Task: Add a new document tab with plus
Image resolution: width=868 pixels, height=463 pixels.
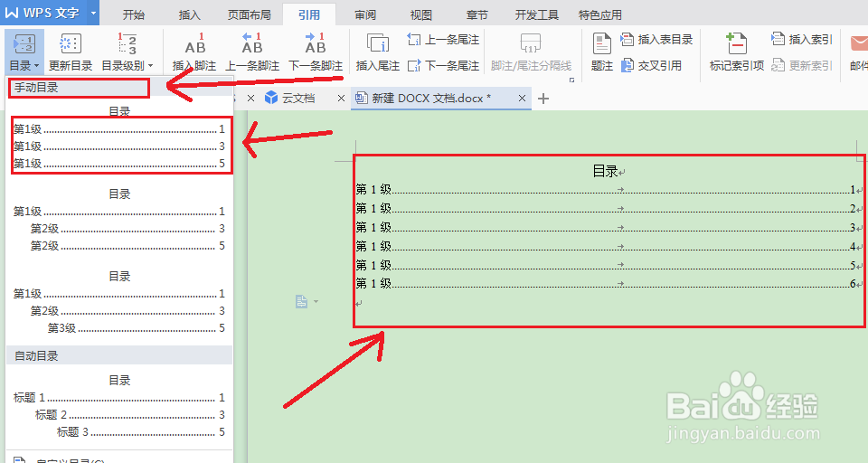Action: click(x=543, y=99)
